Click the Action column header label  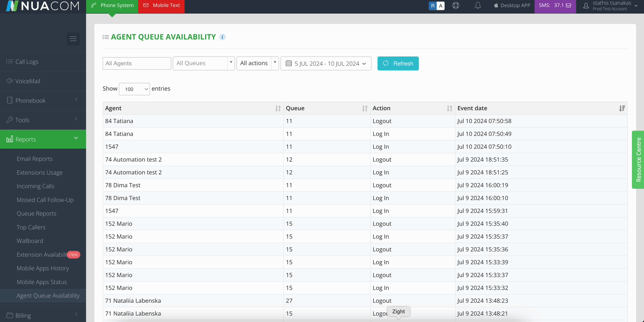pos(381,108)
